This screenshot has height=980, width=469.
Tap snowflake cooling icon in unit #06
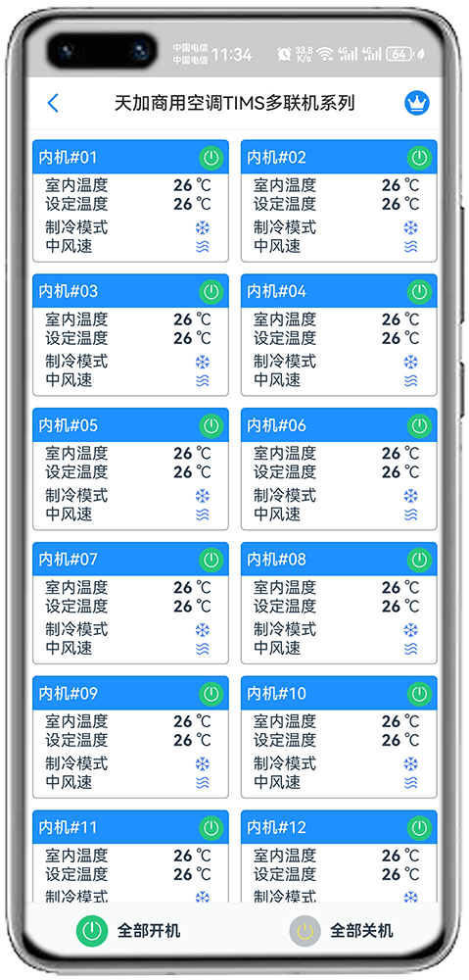click(410, 496)
